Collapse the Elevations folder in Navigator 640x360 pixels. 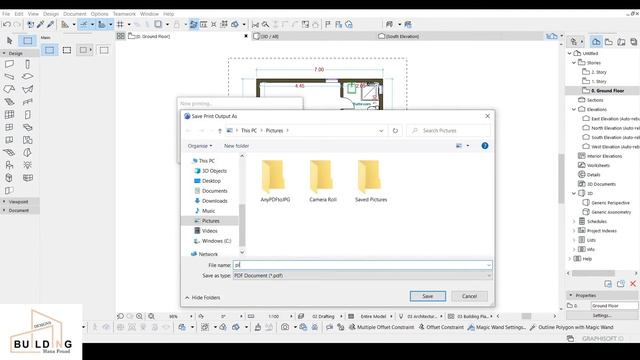pyautogui.click(x=574, y=109)
